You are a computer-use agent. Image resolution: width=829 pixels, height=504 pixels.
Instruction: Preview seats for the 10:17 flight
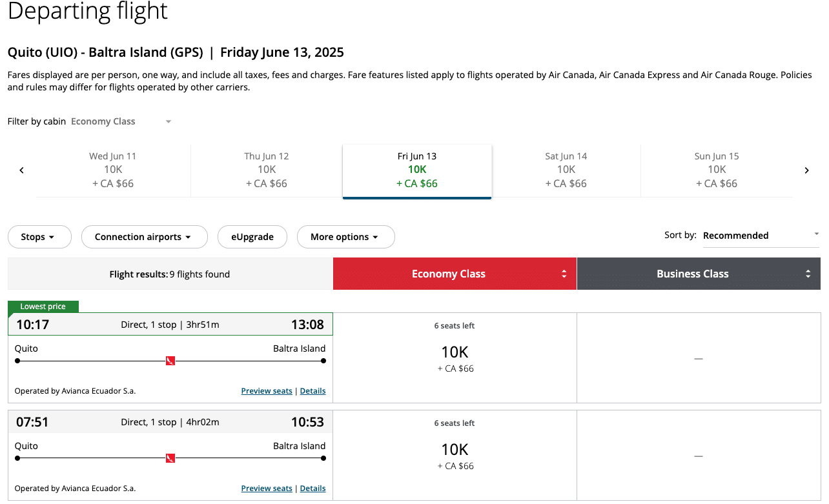coord(267,391)
